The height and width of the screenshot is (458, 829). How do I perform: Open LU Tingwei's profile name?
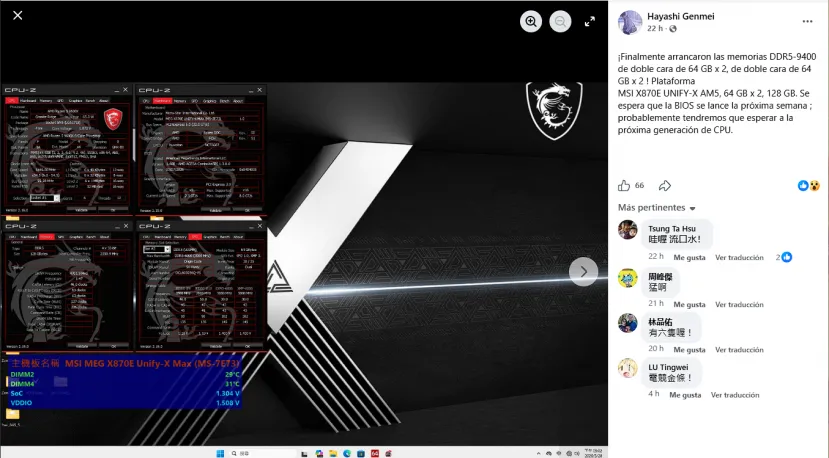click(668, 367)
